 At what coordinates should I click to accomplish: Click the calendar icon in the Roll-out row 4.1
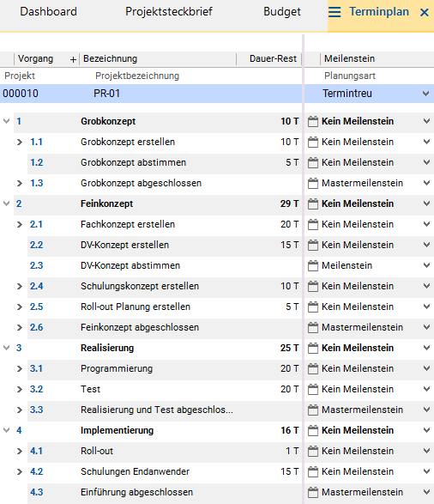click(x=313, y=451)
